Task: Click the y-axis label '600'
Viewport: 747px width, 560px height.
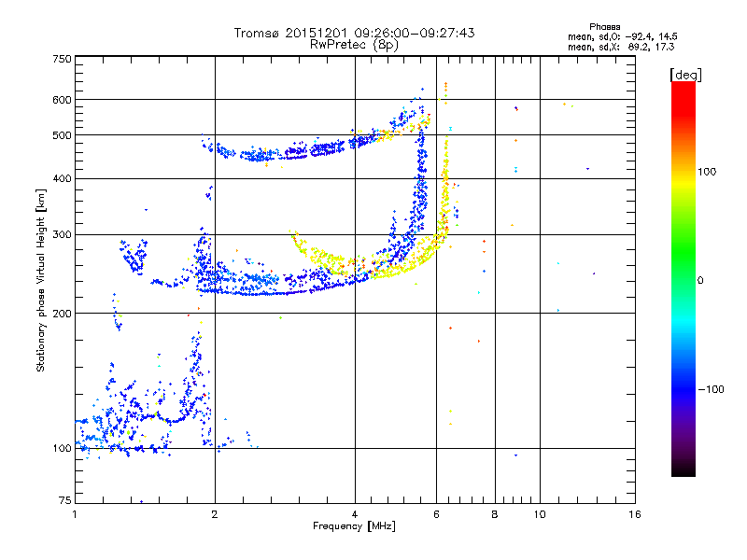Action: pos(62,100)
